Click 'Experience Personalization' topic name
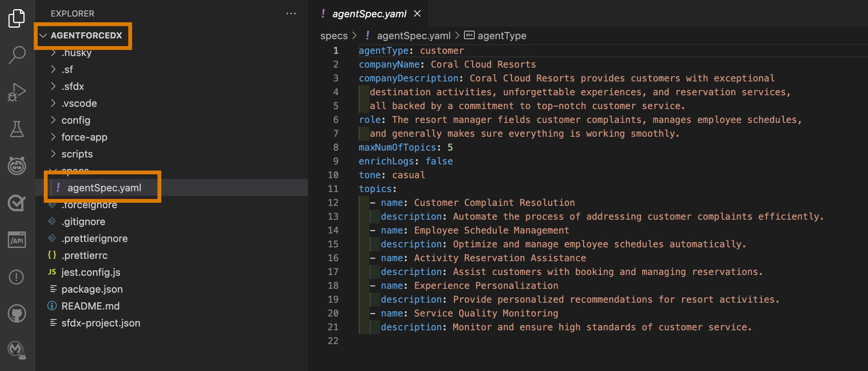 [x=486, y=286]
